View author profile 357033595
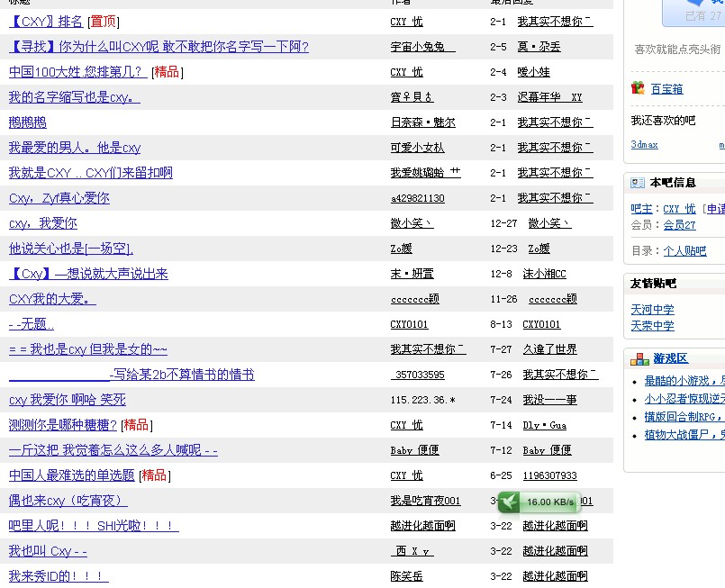The height and width of the screenshot is (588, 725). coord(417,375)
